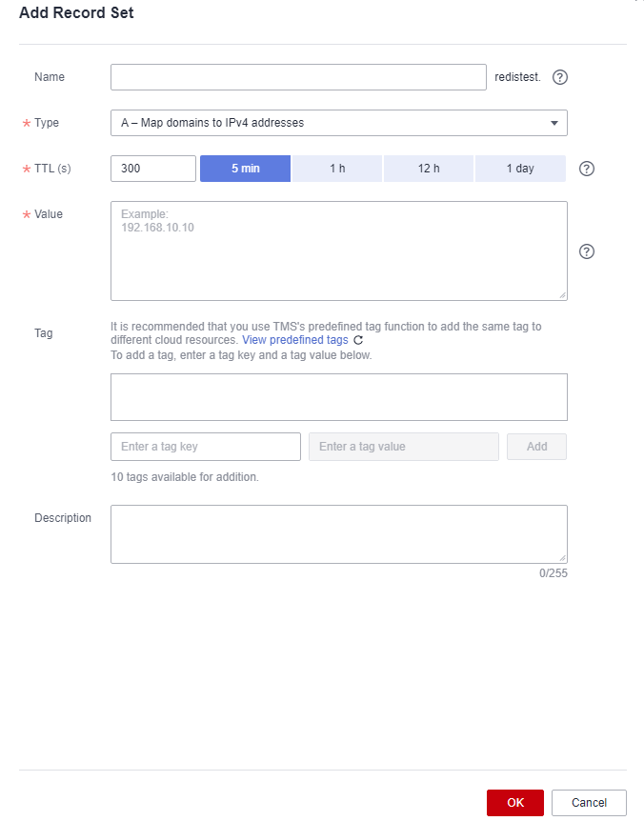Click the refresh icon after predefined tags link
The image size is (644, 821).
click(x=358, y=340)
